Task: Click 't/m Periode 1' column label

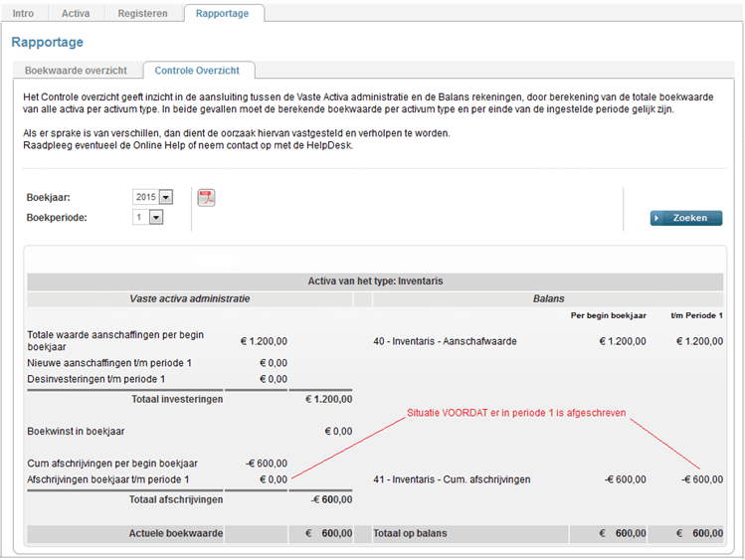Action: point(696,315)
